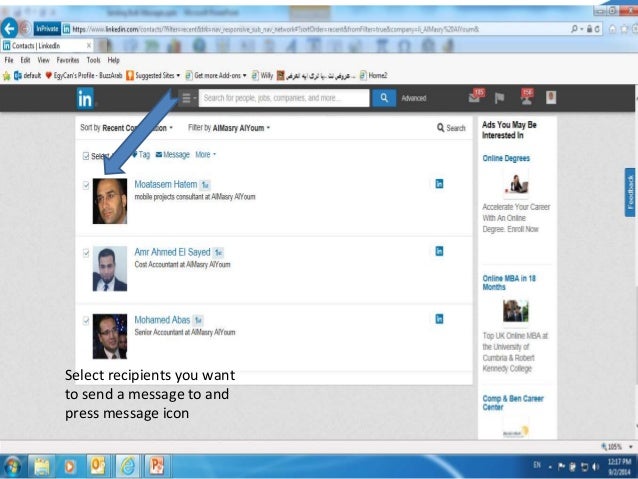Click the LinkedIn logo in the header
The height and width of the screenshot is (479, 638).
[85, 98]
